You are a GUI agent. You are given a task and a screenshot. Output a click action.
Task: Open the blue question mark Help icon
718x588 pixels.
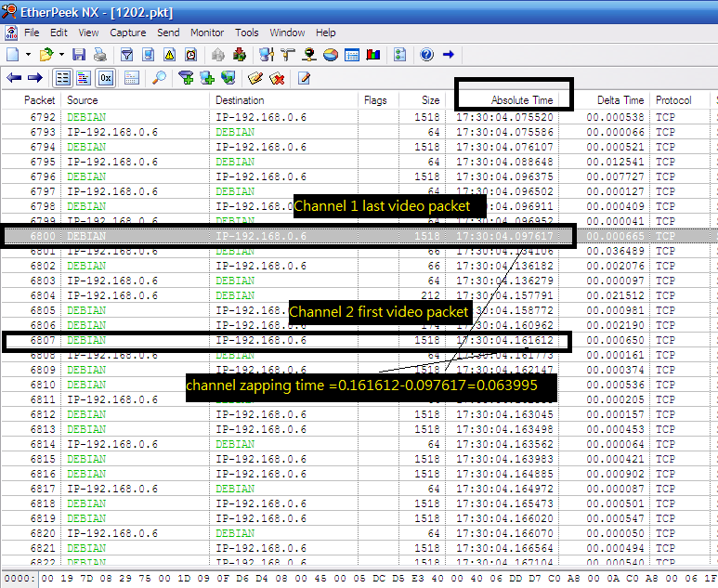[x=426, y=55]
